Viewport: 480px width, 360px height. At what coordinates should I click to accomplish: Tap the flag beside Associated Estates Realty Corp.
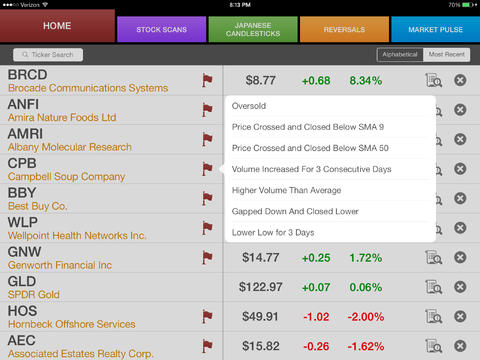[207, 346]
